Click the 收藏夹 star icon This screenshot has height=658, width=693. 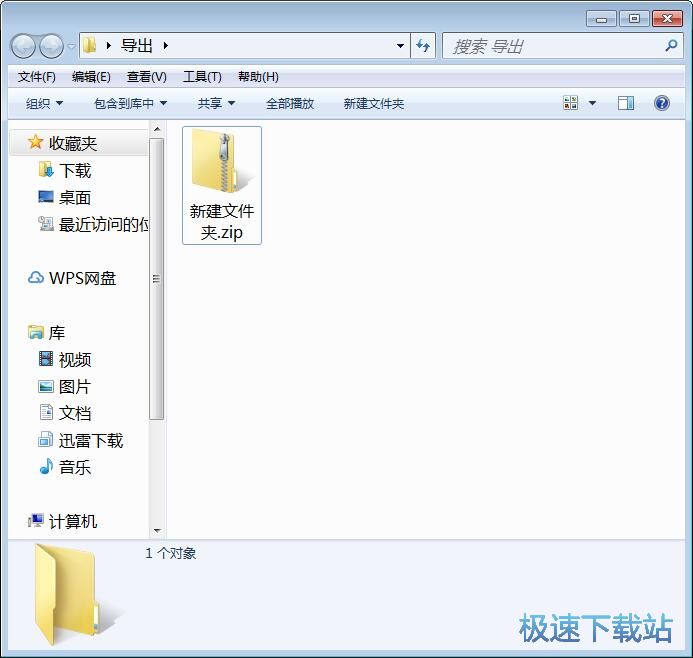35,142
